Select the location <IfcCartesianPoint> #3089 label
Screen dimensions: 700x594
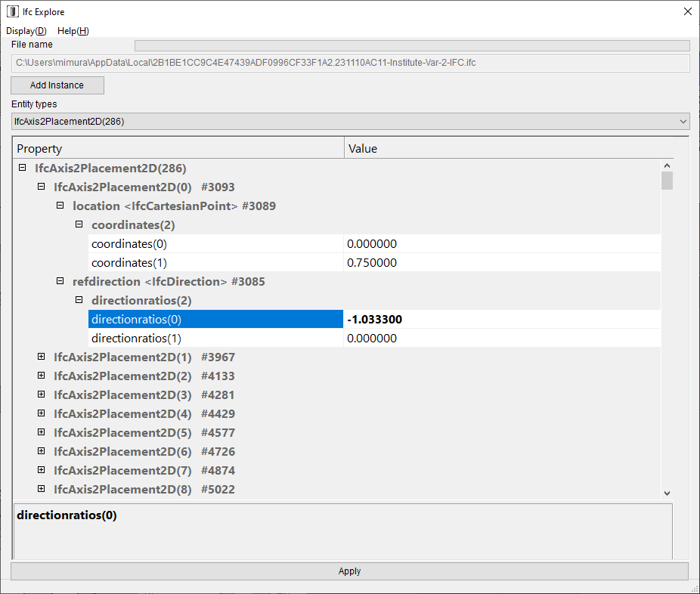pos(174,206)
